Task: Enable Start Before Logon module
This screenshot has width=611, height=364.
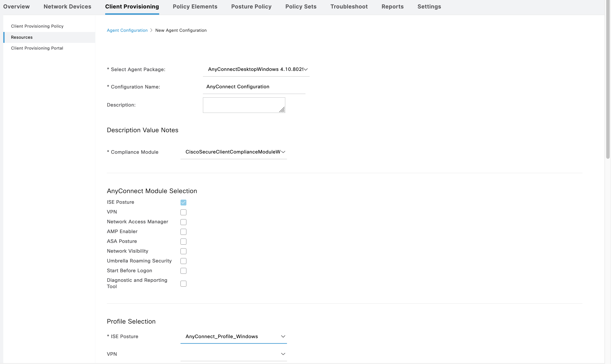Action: coord(183,271)
